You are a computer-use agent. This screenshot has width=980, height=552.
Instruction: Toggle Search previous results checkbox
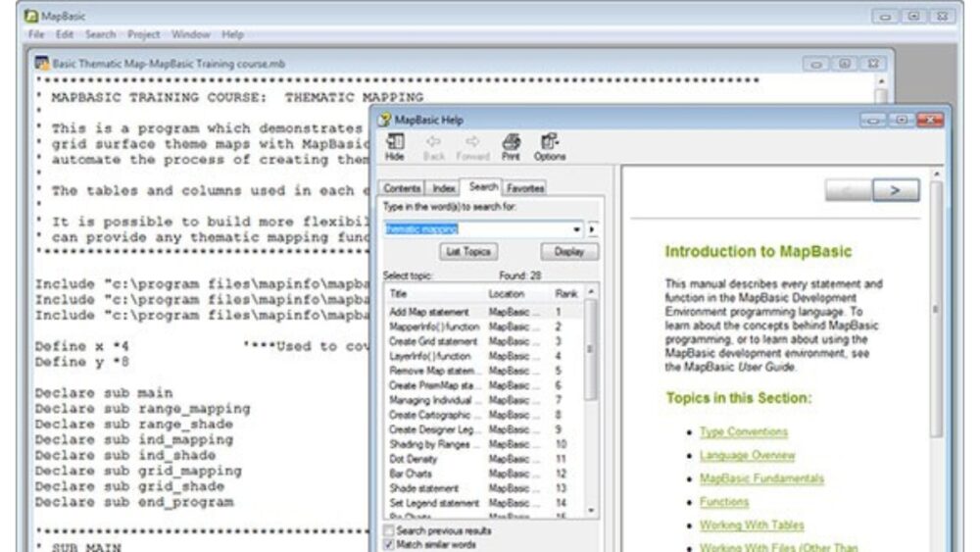(x=389, y=530)
